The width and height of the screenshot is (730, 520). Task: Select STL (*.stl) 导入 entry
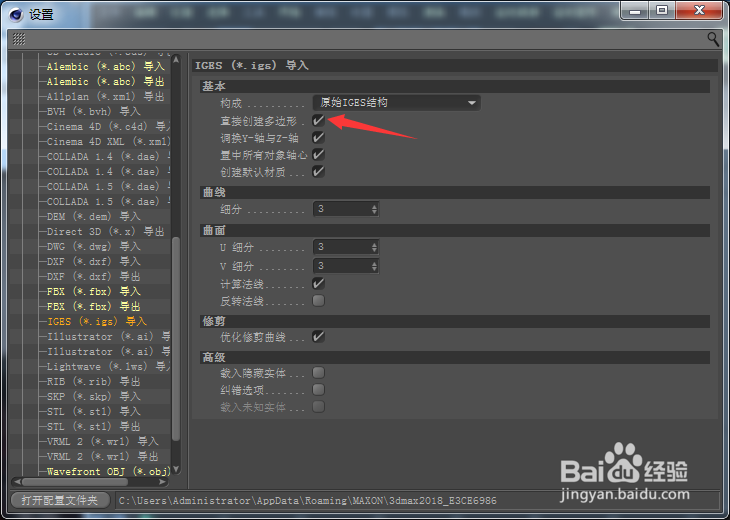pyautogui.click(x=94, y=412)
